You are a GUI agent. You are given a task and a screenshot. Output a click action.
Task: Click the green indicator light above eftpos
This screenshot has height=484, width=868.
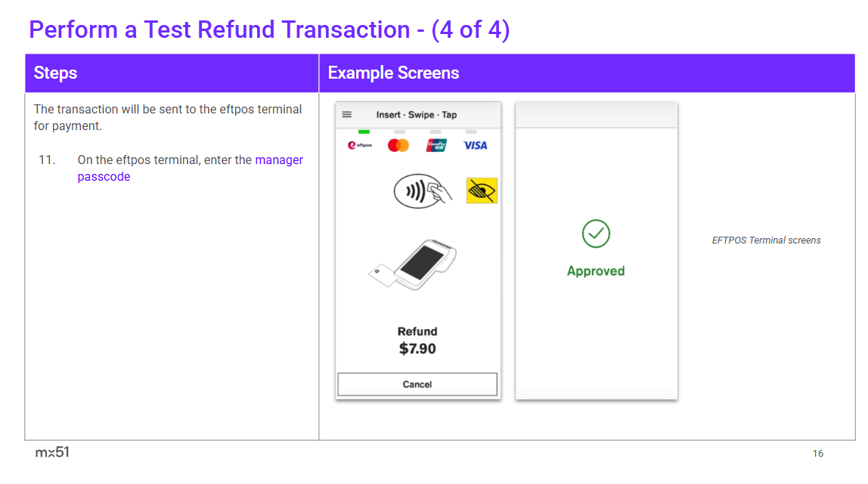tap(364, 132)
